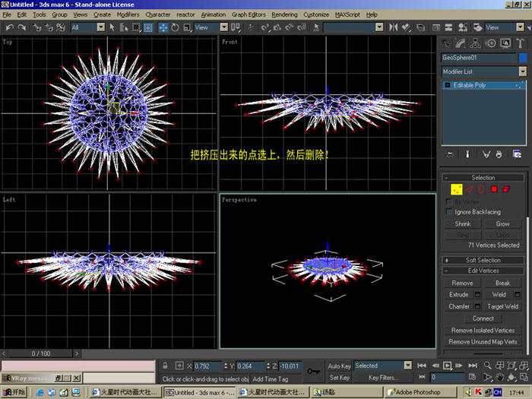Viewport: 532px width, 399px height.
Task: Click the Align tool icon
Action: [406, 27]
